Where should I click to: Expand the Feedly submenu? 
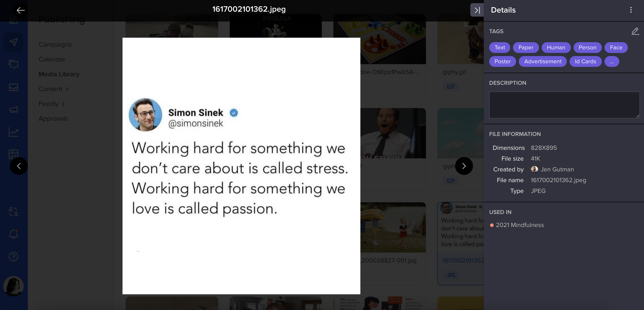coord(52,104)
